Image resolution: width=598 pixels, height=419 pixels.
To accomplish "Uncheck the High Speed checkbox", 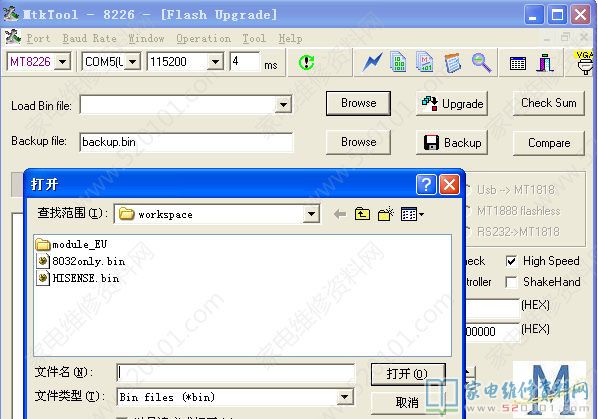I will coord(511,261).
